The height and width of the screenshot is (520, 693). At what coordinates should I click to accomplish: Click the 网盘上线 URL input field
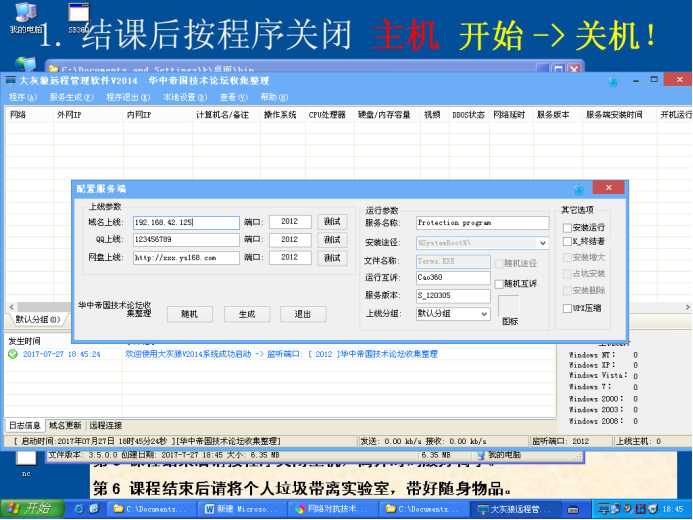186,258
